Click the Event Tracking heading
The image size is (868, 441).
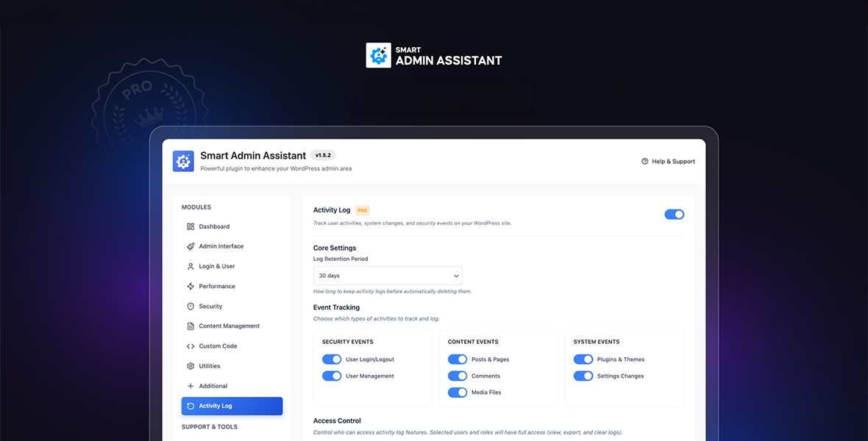pyautogui.click(x=336, y=307)
